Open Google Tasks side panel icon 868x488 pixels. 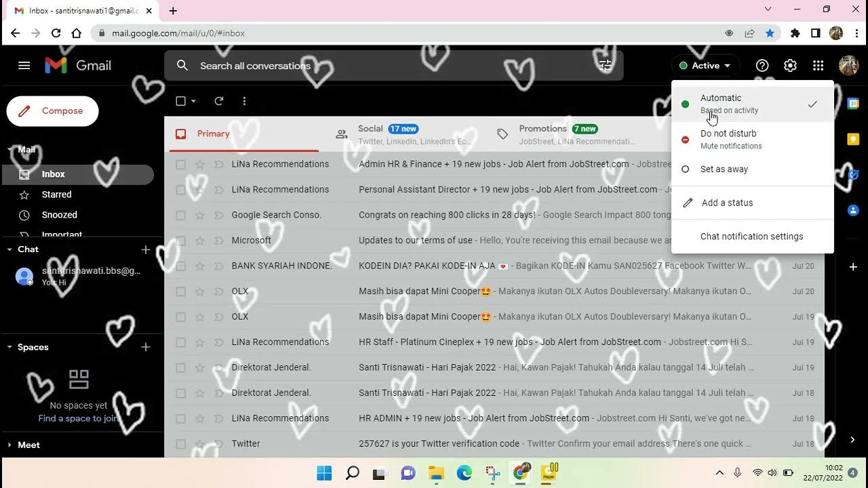[x=853, y=175]
